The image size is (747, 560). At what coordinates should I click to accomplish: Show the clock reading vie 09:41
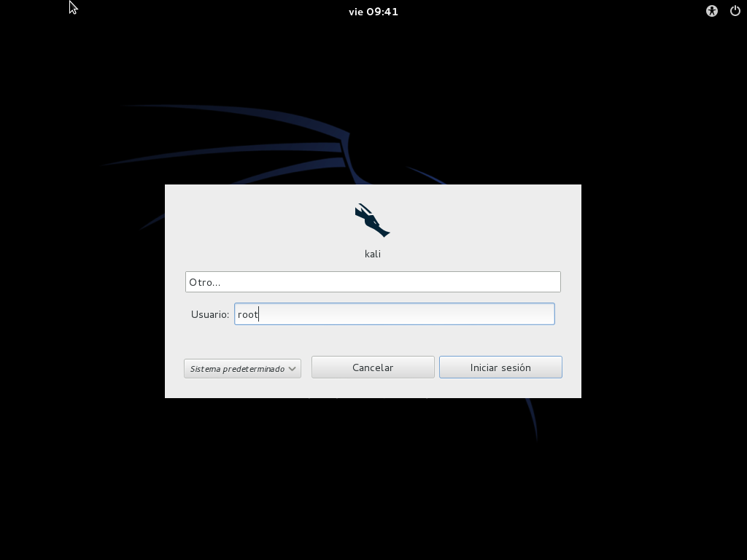373,12
